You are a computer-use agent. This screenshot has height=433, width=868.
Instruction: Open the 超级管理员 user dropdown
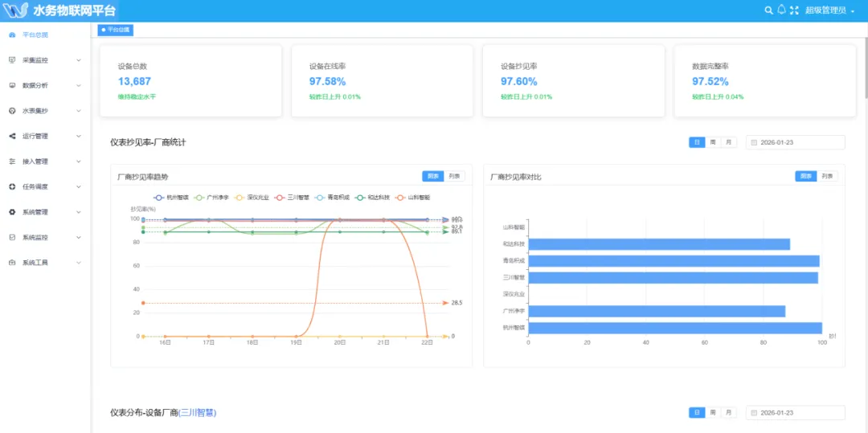tap(829, 10)
